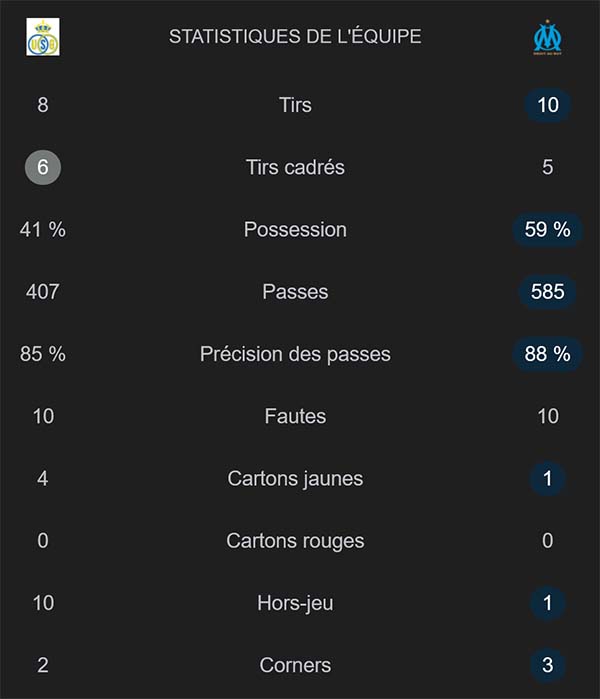Select Marseille's 59 % possession badge
Viewport: 600px width, 699px height.
click(547, 229)
